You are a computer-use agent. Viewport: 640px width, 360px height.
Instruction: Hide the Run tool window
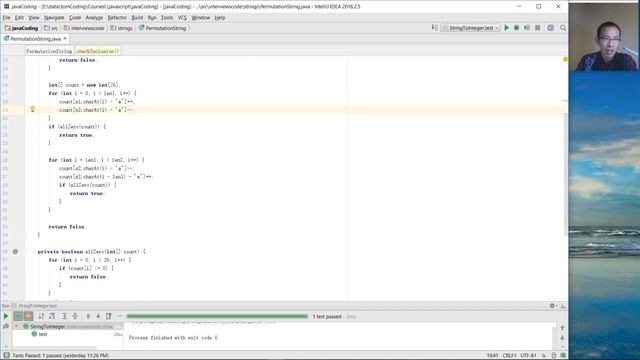click(x=563, y=305)
